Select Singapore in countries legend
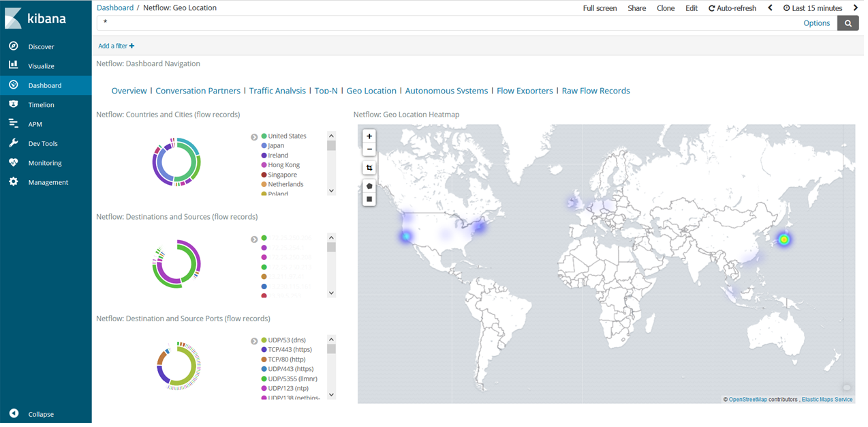Screen dimensions: 868x427 282,175
